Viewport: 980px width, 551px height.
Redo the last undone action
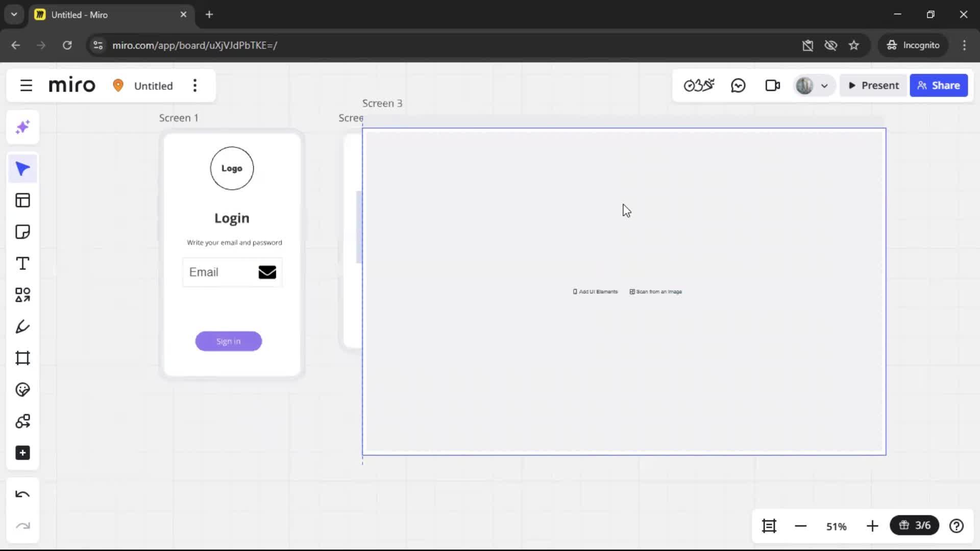click(22, 526)
